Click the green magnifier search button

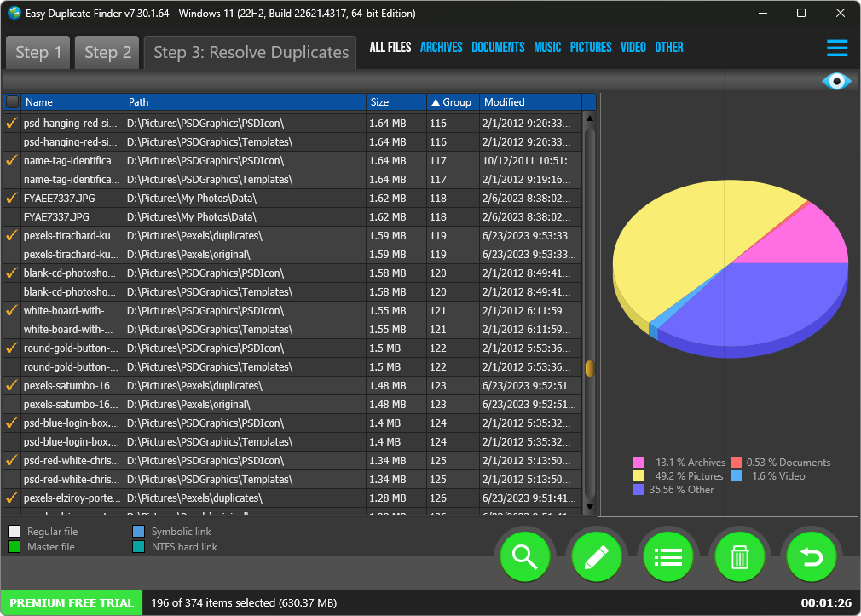pyautogui.click(x=525, y=556)
